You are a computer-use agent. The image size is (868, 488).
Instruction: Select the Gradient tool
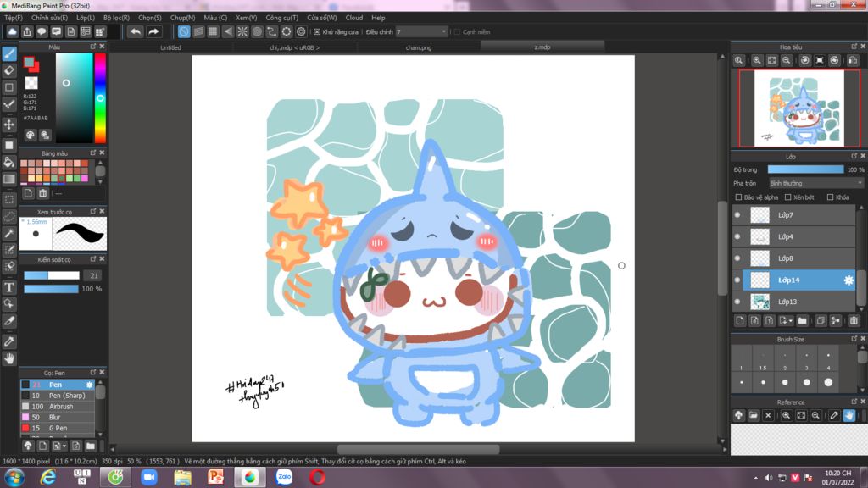coord(9,179)
